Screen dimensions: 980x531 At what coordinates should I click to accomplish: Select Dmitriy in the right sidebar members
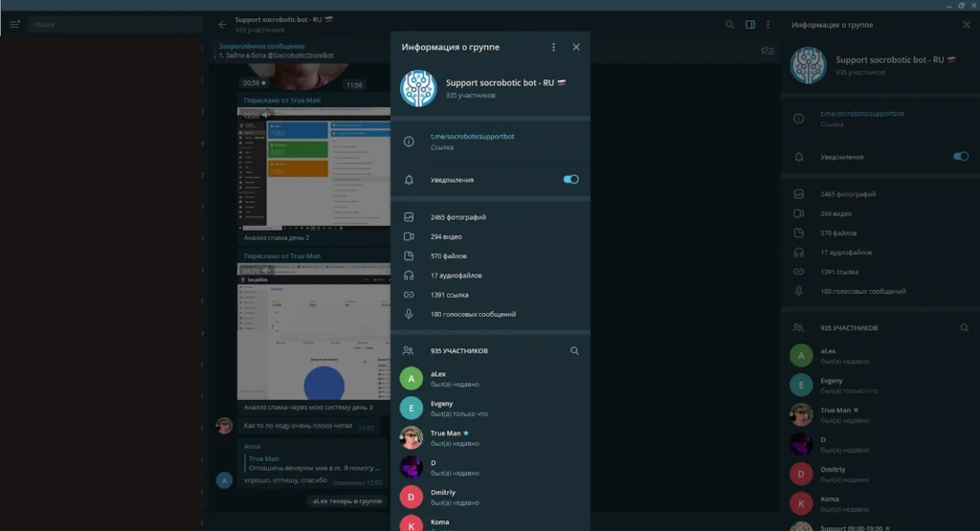click(880, 475)
